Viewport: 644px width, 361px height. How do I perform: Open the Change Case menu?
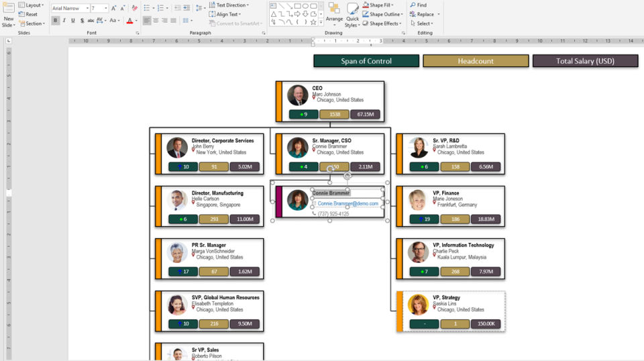click(115, 21)
